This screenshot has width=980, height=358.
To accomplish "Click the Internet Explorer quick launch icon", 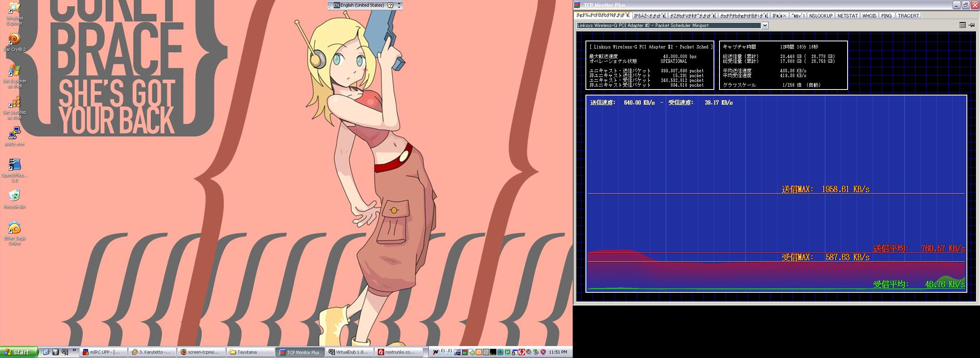I will point(46,352).
